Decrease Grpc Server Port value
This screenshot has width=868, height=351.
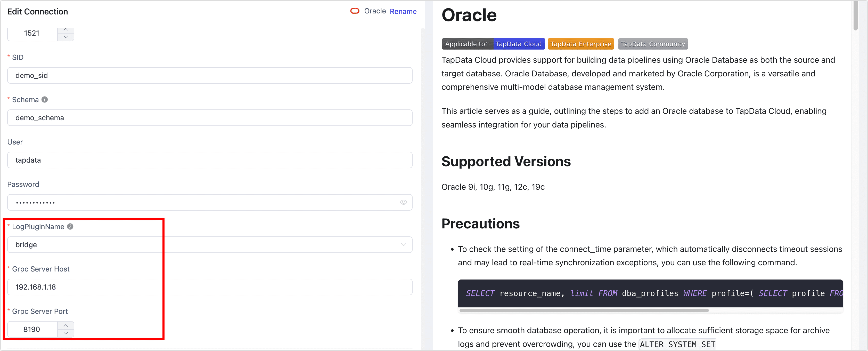[66, 333]
